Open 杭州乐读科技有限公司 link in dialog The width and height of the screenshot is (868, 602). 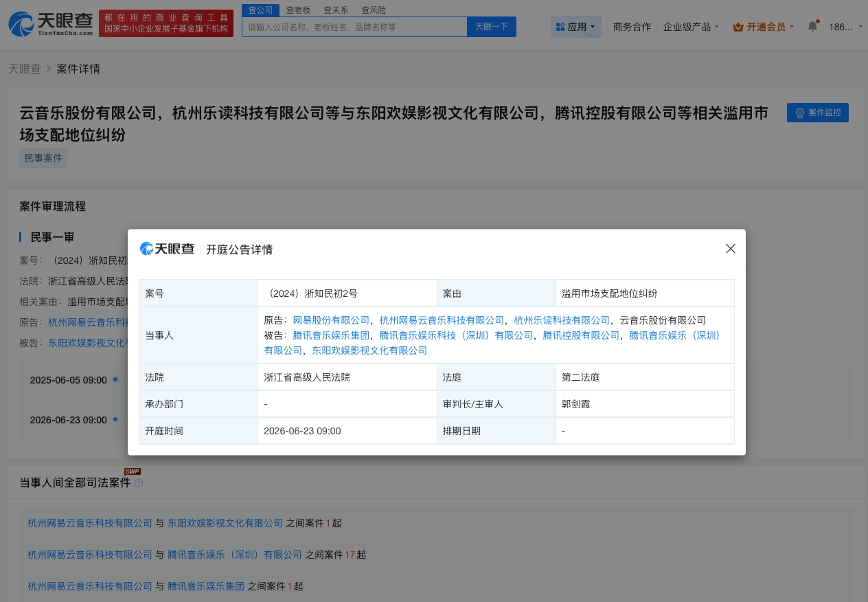point(562,320)
